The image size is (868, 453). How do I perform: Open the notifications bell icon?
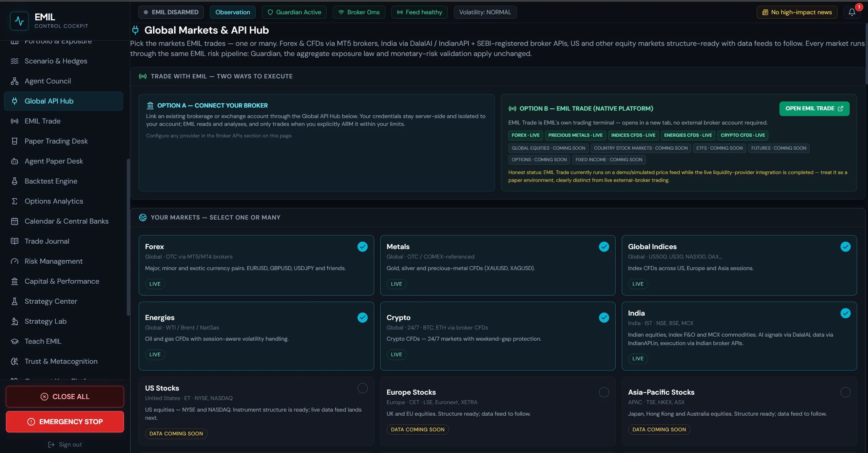point(852,12)
